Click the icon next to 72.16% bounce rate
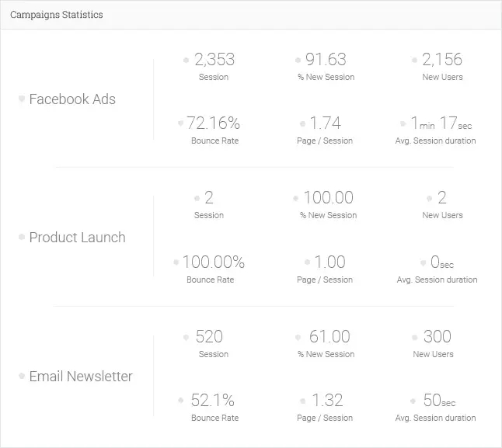 tap(181, 123)
